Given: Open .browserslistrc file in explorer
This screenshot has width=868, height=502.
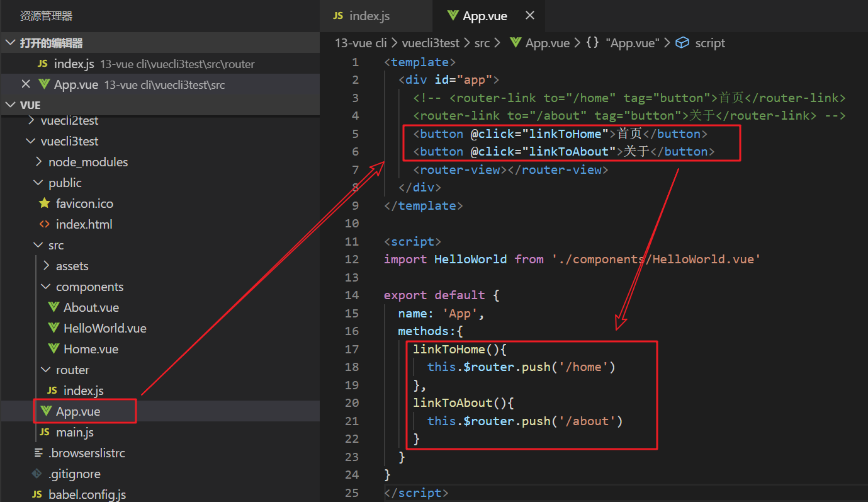Looking at the screenshot, I should 87,453.
